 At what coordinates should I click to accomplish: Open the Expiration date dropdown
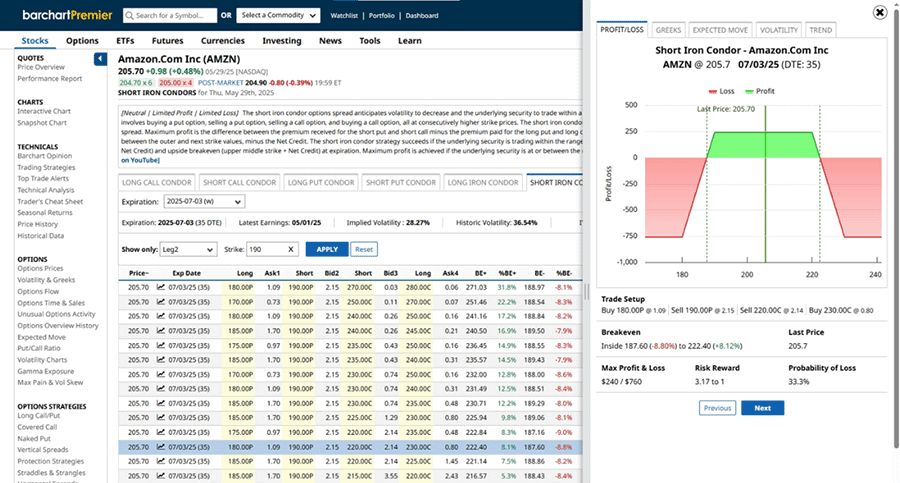tap(204, 202)
